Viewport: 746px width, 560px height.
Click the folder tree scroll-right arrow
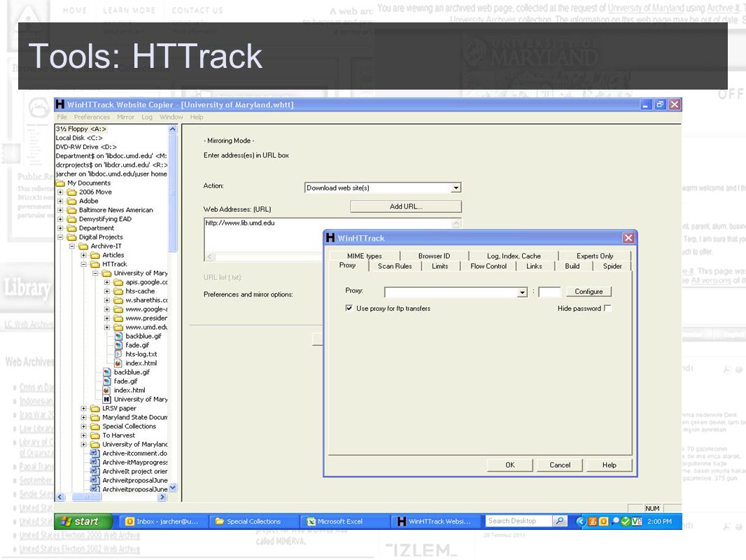click(162, 497)
